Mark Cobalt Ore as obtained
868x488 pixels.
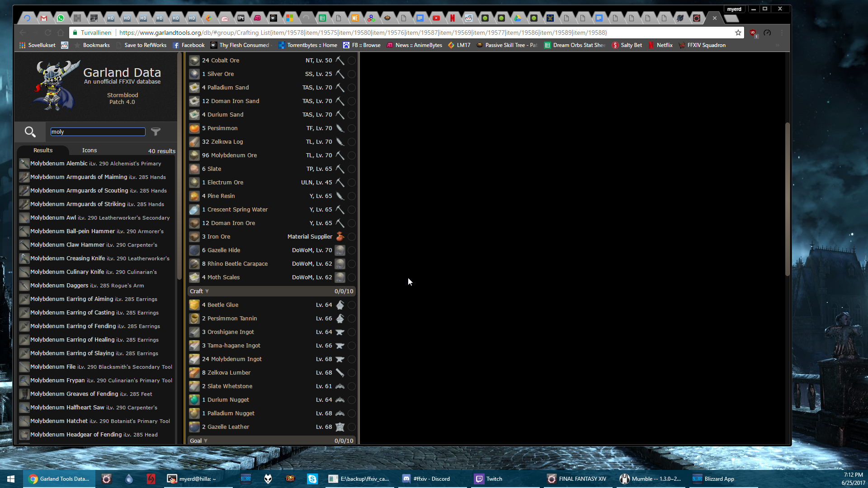[x=351, y=61]
